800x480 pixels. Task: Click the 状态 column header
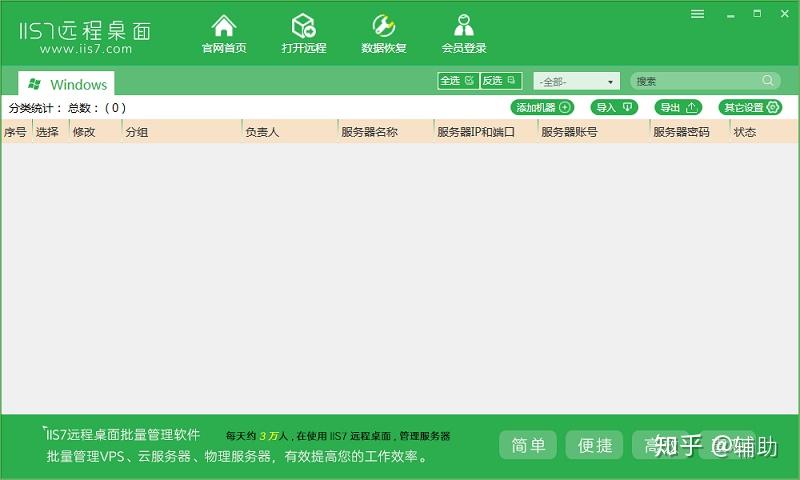point(764,132)
